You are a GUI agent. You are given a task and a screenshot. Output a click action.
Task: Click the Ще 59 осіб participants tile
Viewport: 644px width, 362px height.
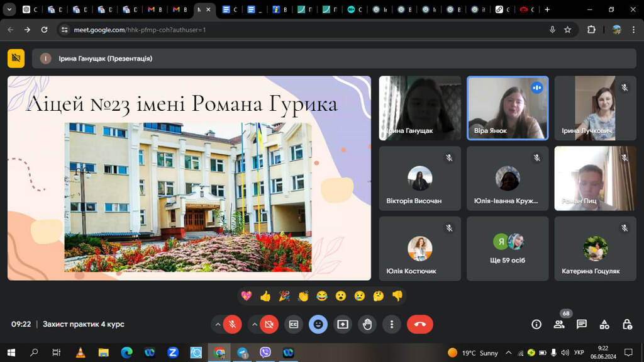click(x=508, y=249)
